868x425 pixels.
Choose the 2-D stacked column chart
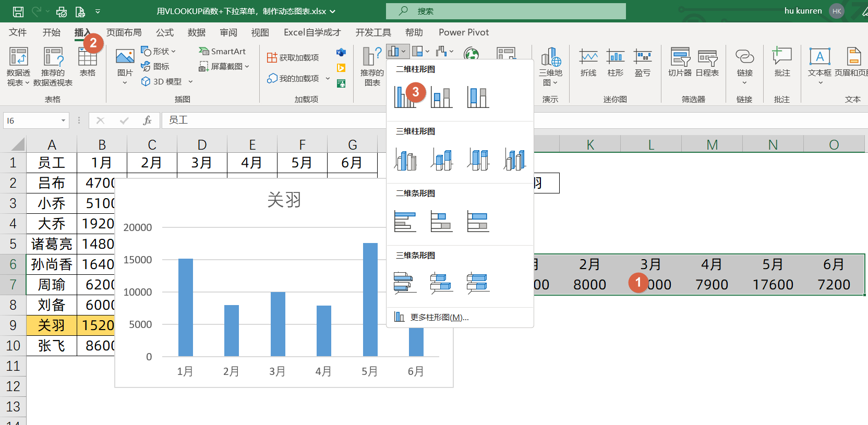pyautogui.click(x=442, y=97)
